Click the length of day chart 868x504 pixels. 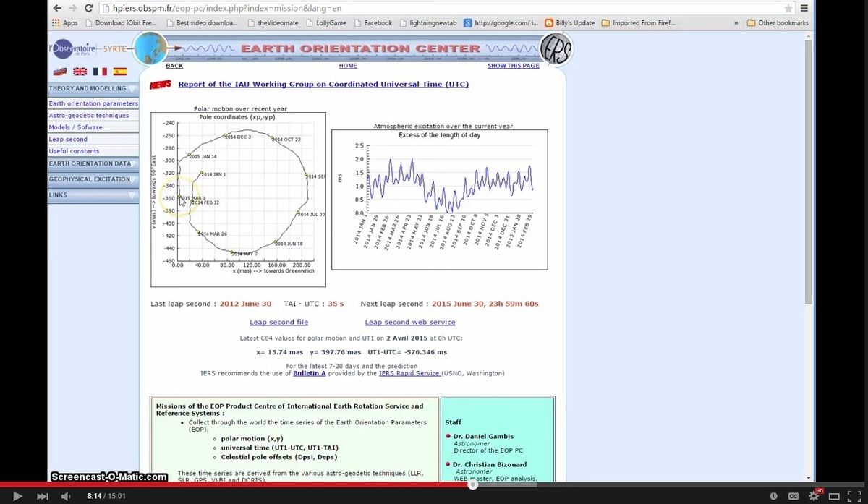click(440, 199)
